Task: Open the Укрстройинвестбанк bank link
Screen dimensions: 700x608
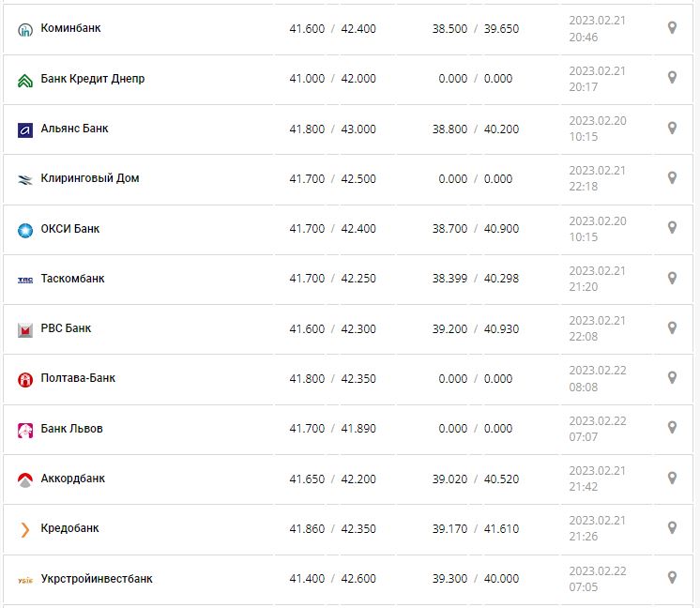Action: click(x=97, y=579)
